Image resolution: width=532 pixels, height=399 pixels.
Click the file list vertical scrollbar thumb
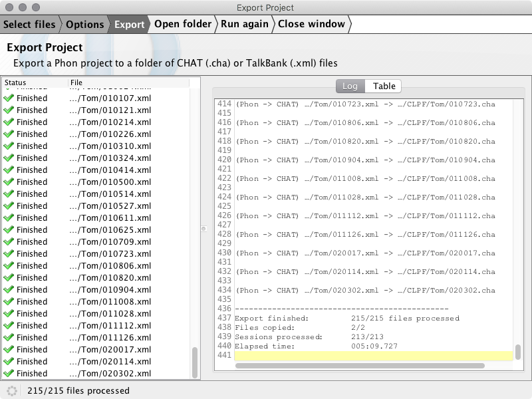click(195, 362)
